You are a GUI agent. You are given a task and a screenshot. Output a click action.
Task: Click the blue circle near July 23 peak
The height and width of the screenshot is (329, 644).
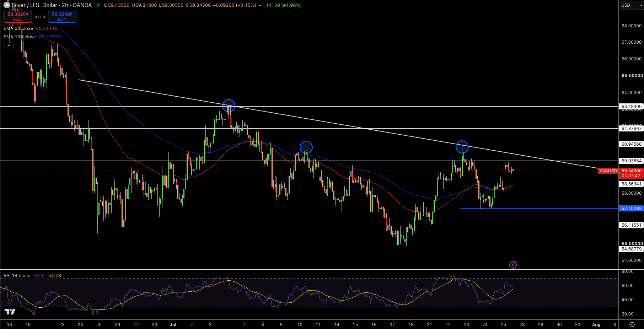pyautogui.click(x=462, y=147)
